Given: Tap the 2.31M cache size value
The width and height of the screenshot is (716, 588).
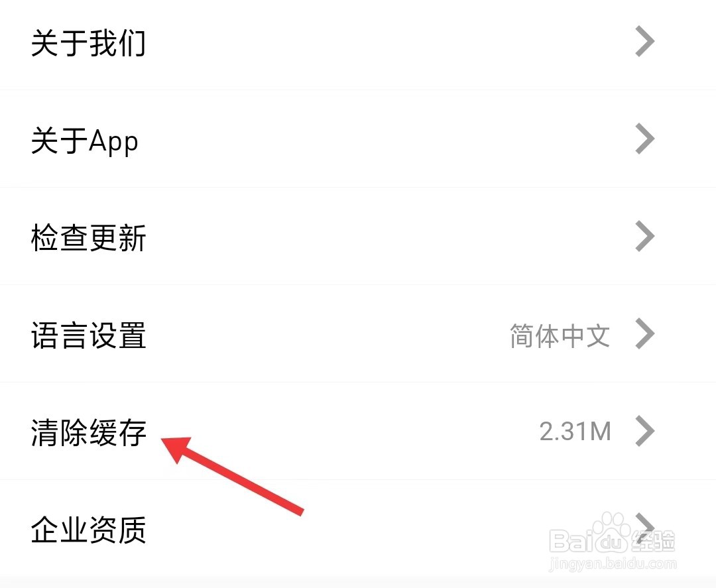Looking at the screenshot, I should 575,432.
